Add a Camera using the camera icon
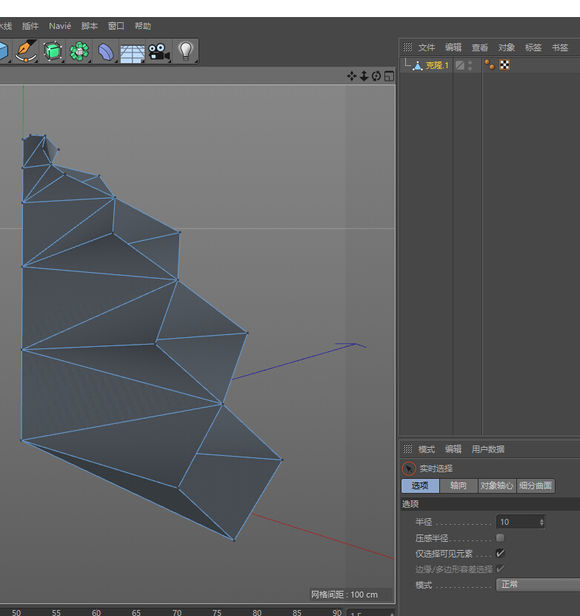 pos(159,52)
